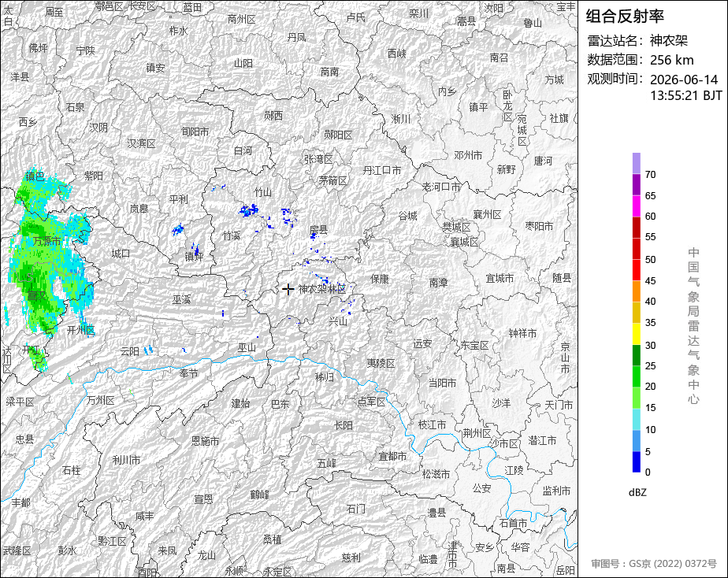Click the 兴山 label on the map
Image resolution: width=728 pixels, height=578 pixels.
point(338,321)
